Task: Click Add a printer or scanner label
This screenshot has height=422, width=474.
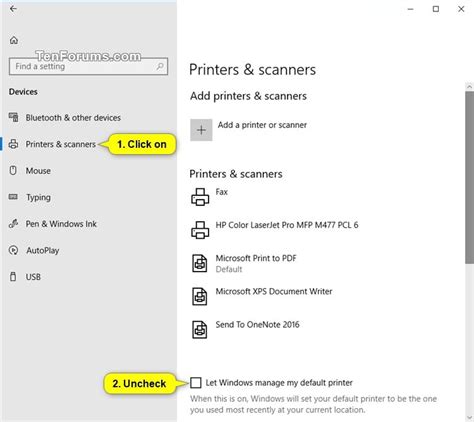Action: pos(262,125)
